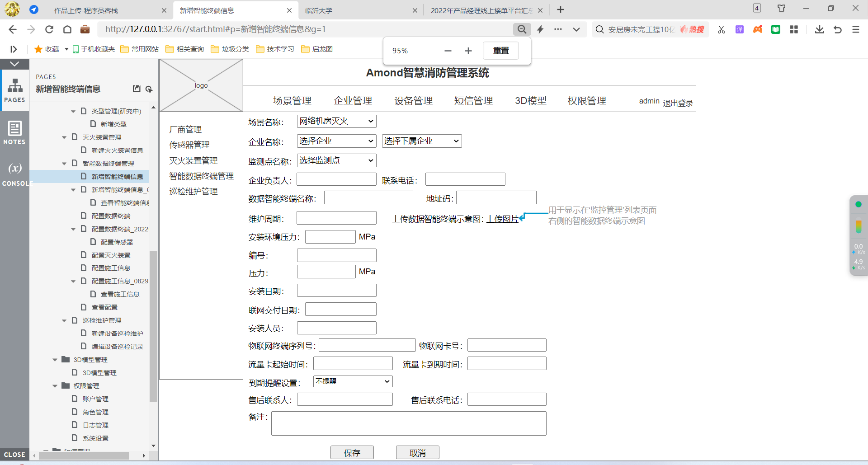Click the lightning speed mode icon
This screenshot has width=868, height=465.
pyautogui.click(x=540, y=29)
